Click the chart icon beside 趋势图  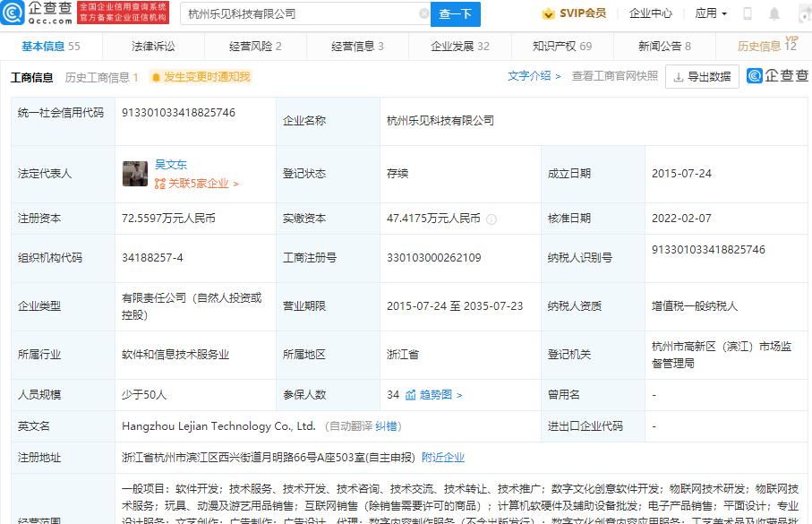[410, 395]
